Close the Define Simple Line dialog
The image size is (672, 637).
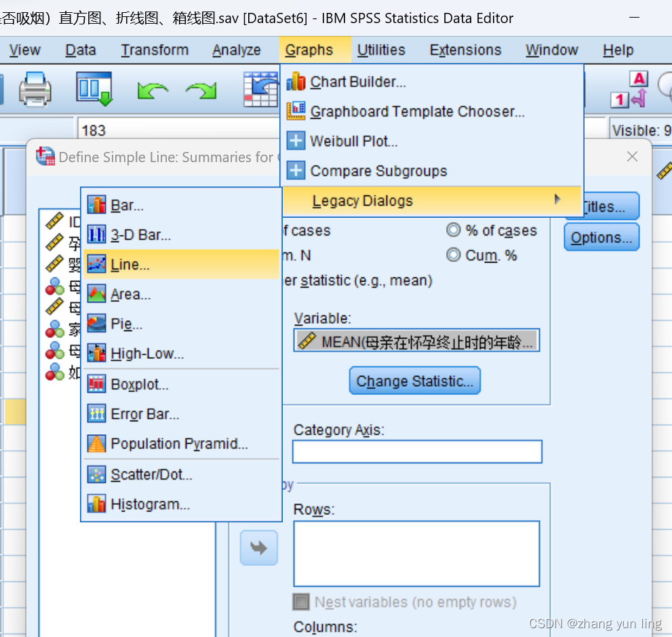coord(632,157)
